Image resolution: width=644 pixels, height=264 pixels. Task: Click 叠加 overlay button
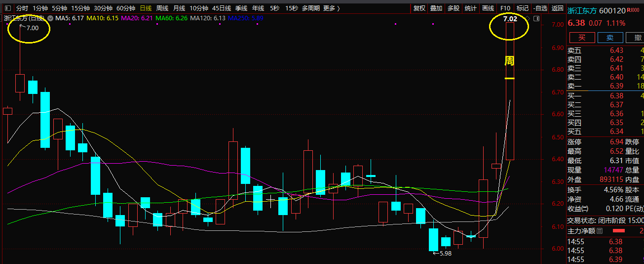[x=436, y=8]
